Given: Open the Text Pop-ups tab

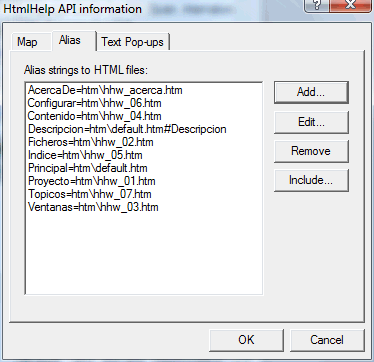Looking at the screenshot, I should (x=133, y=42).
